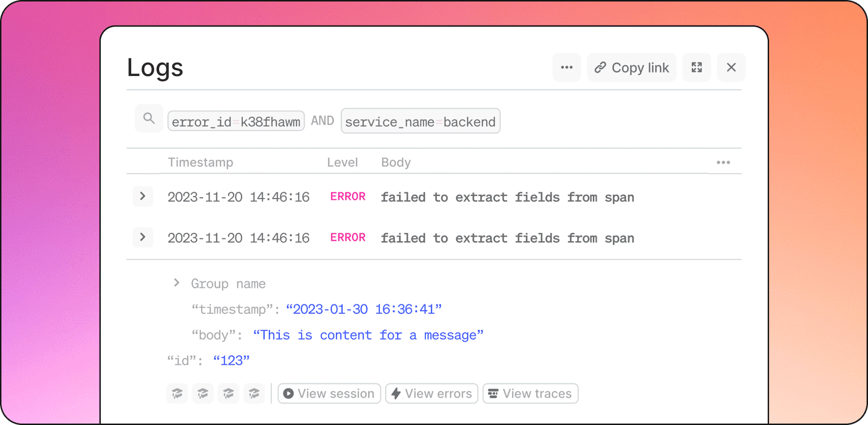868x425 pixels.
Task: Click the expand to fullscreen icon
Action: [696, 67]
